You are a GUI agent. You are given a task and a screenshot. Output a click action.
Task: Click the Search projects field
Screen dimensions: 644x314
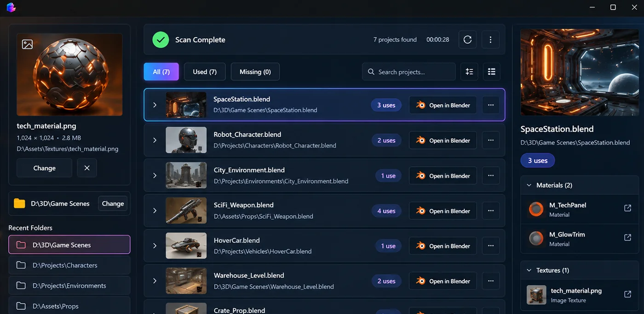tap(408, 72)
